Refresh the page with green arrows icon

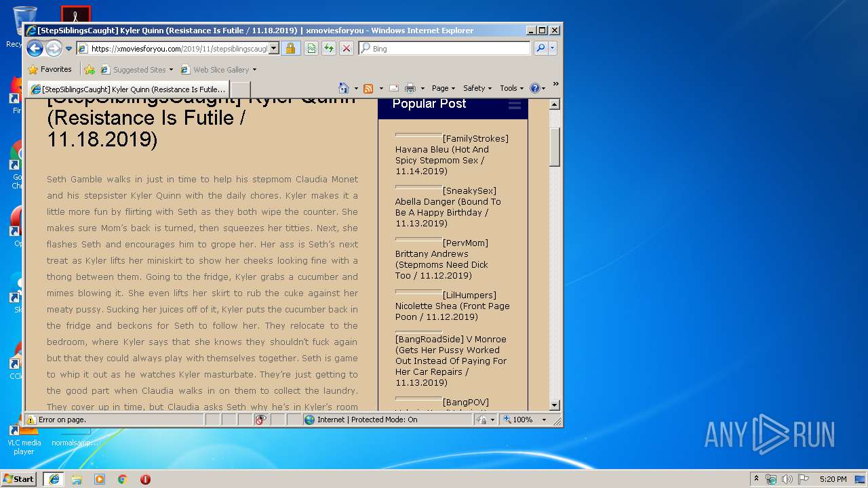(x=329, y=49)
